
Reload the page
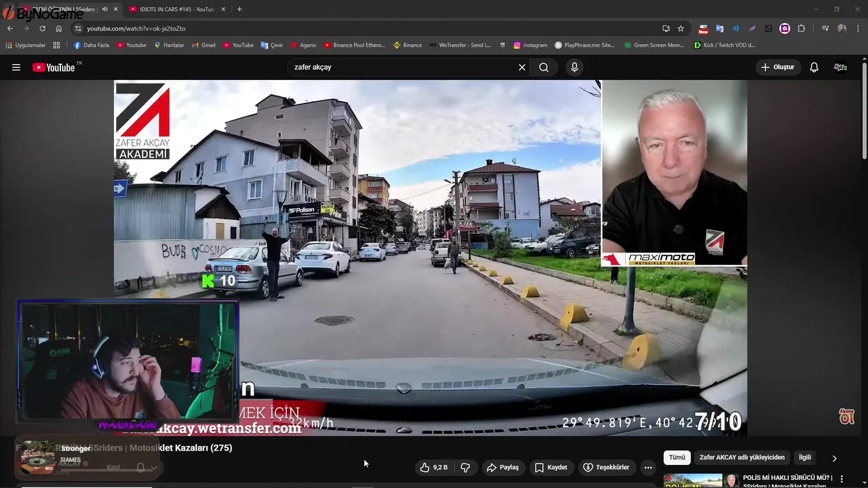[42, 28]
